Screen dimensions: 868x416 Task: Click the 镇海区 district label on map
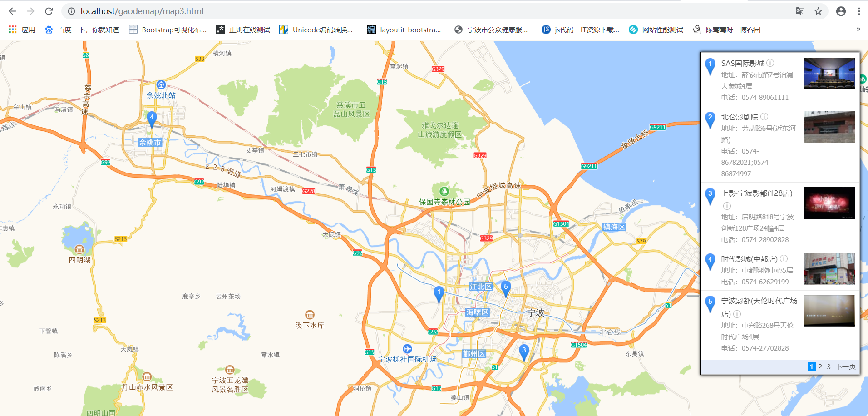(x=614, y=227)
